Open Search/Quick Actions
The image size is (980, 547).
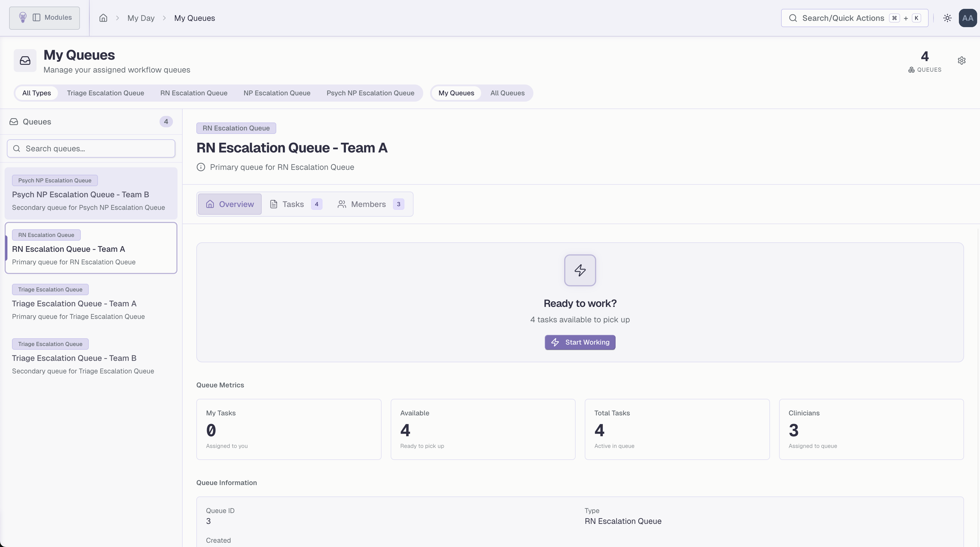click(854, 18)
